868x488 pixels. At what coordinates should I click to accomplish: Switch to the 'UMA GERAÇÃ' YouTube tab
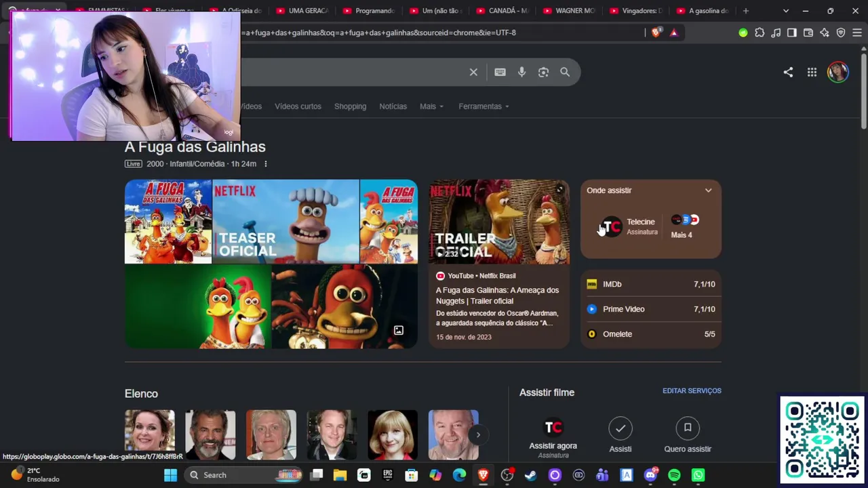click(x=302, y=11)
